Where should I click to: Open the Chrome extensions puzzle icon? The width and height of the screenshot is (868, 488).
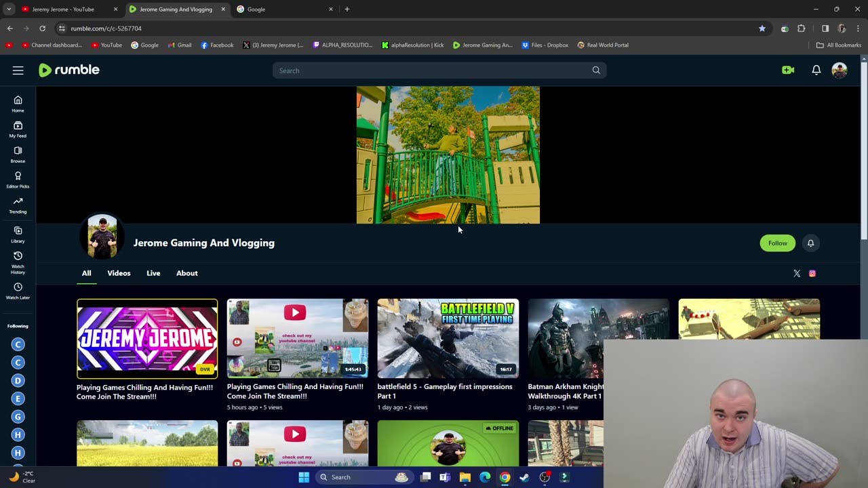point(802,28)
